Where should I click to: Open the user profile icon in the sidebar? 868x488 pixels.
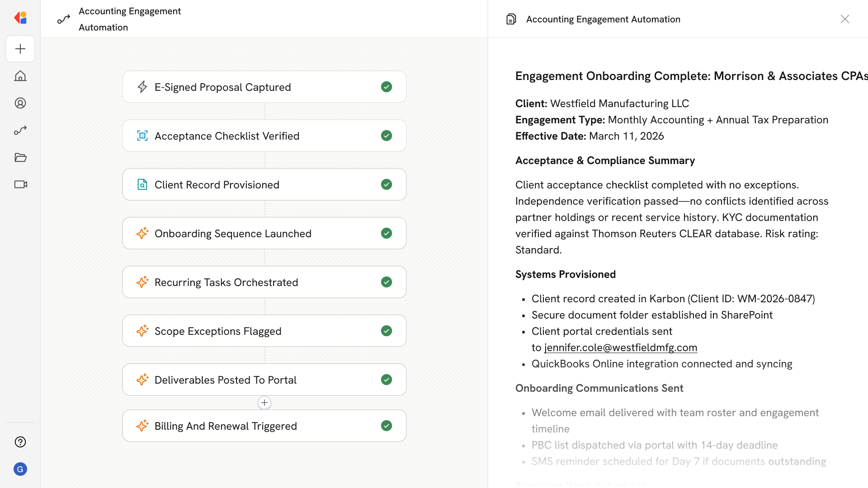[x=20, y=103]
